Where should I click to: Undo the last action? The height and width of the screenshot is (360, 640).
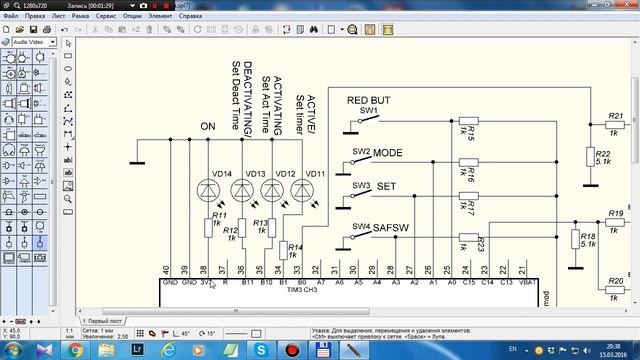(64, 29)
